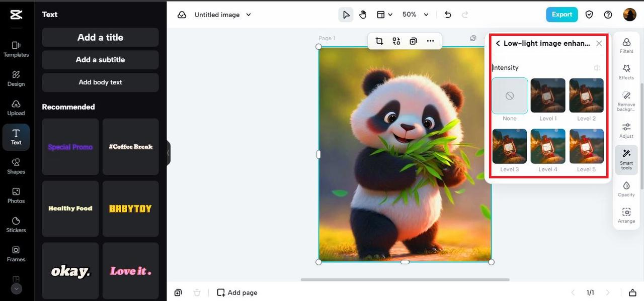The width and height of the screenshot is (644, 301).
Task: Redo the last action
Action: (x=465, y=15)
